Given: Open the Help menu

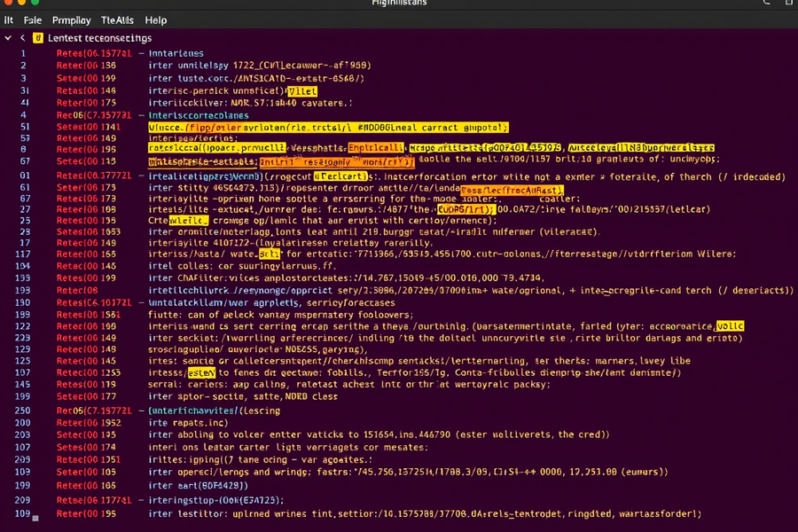Looking at the screenshot, I should click(x=156, y=20).
